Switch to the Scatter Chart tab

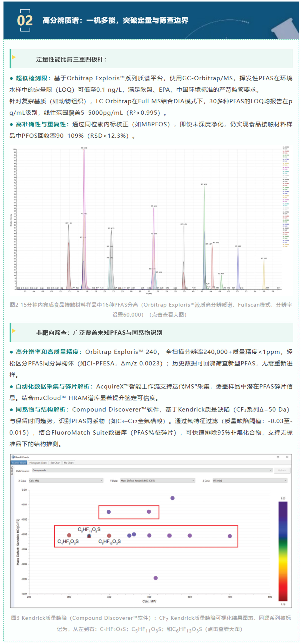[x=19, y=463]
